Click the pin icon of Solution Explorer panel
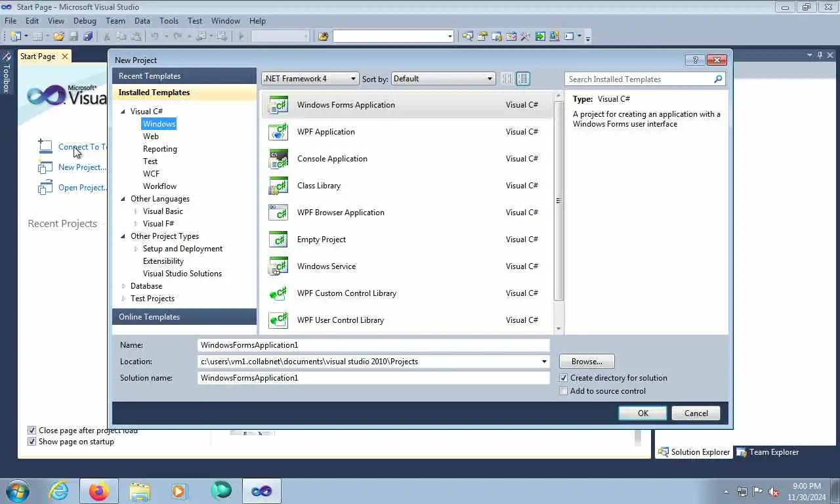The height and width of the screenshot is (504, 840). [820, 55]
